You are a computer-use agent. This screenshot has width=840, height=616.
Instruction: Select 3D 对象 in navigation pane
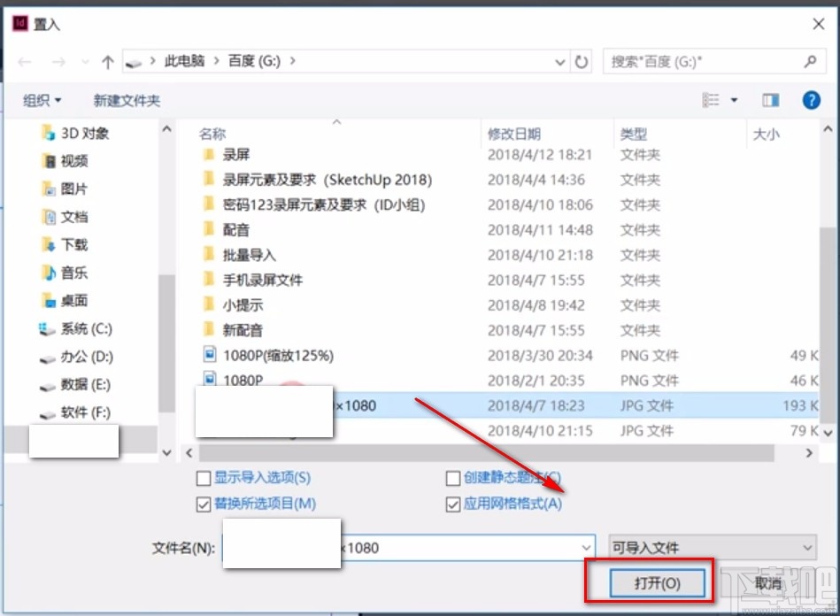point(75,133)
